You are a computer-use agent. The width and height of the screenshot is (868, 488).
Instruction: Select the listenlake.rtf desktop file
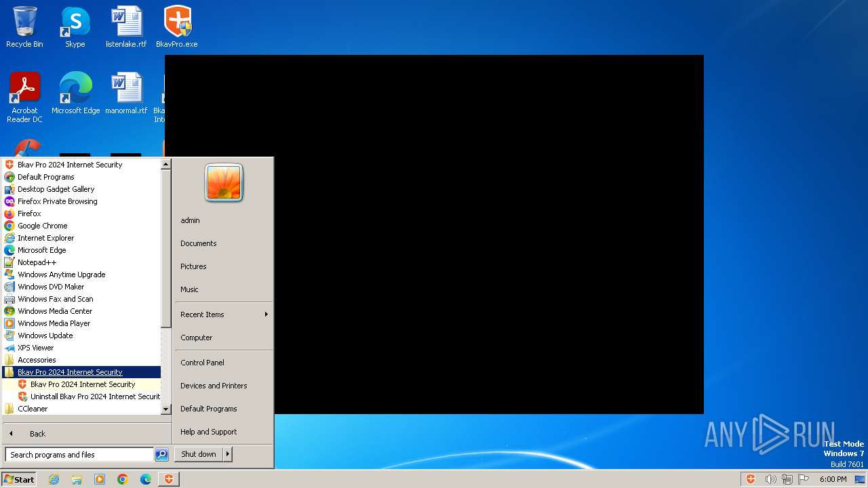tap(126, 27)
